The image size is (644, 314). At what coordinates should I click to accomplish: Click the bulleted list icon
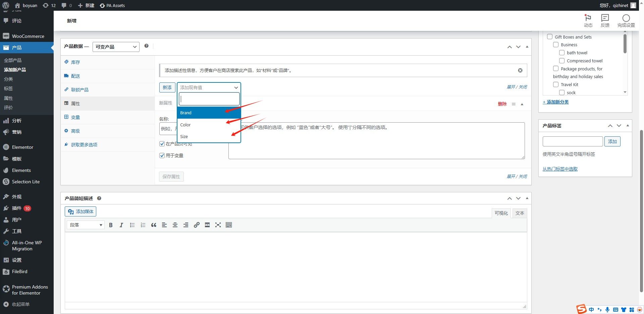132,225
